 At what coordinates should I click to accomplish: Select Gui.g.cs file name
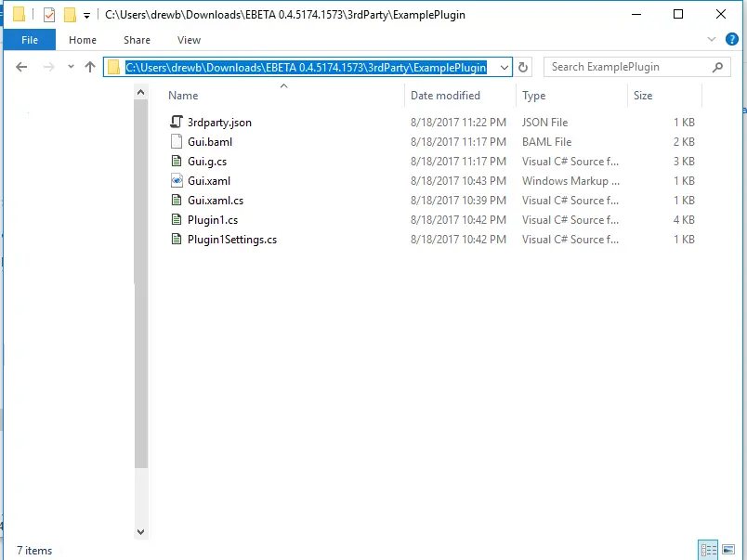tap(207, 162)
